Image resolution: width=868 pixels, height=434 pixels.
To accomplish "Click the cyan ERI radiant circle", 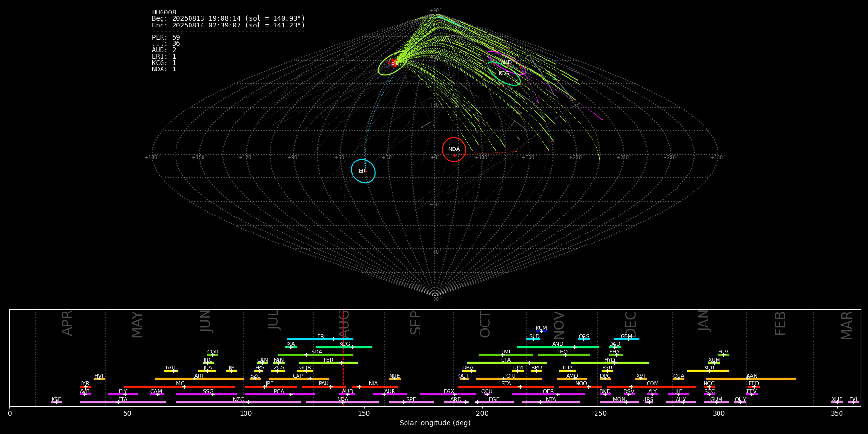I will point(363,171).
